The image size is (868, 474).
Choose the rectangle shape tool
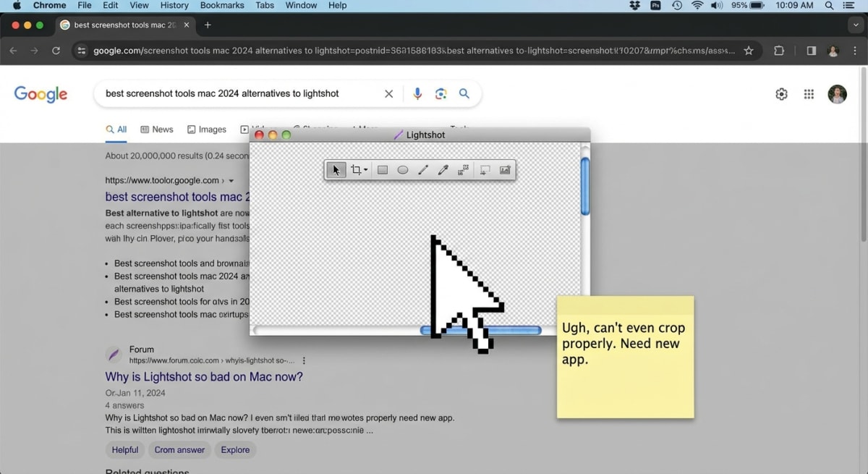coord(383,169)
